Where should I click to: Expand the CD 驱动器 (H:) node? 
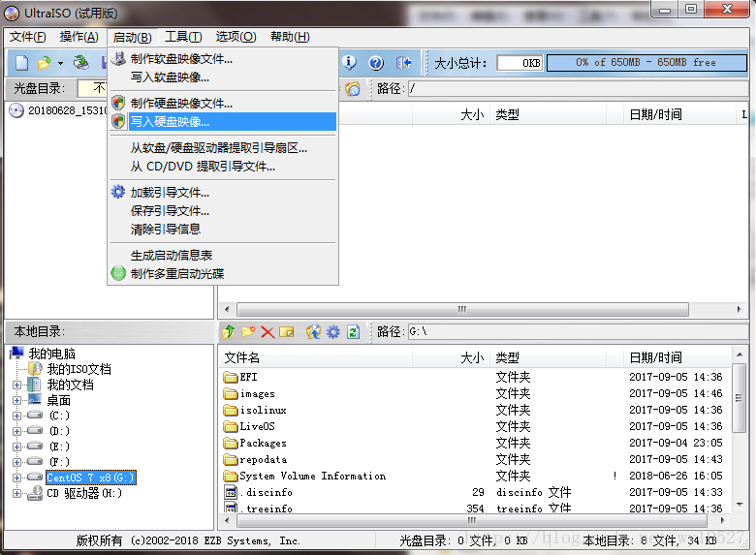point(16,493)
